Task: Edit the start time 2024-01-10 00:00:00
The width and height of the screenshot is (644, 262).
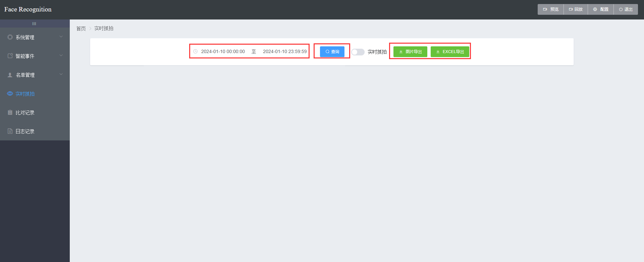Action: [x=223, y=51]
